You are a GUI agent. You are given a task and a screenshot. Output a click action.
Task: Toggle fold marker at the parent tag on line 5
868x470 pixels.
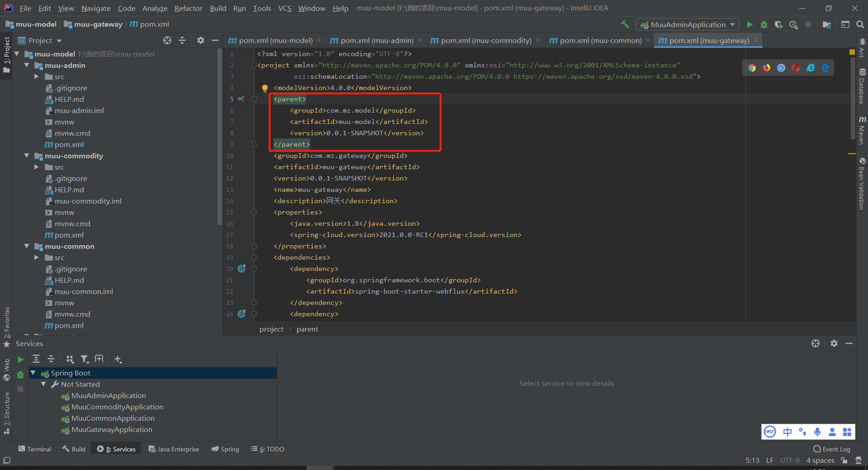coord(254,99)
